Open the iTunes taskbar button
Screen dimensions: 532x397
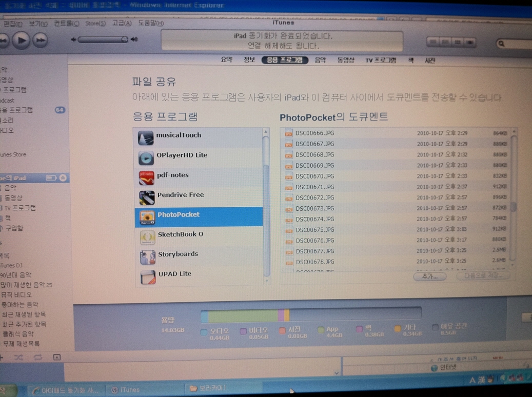point(146,390)
